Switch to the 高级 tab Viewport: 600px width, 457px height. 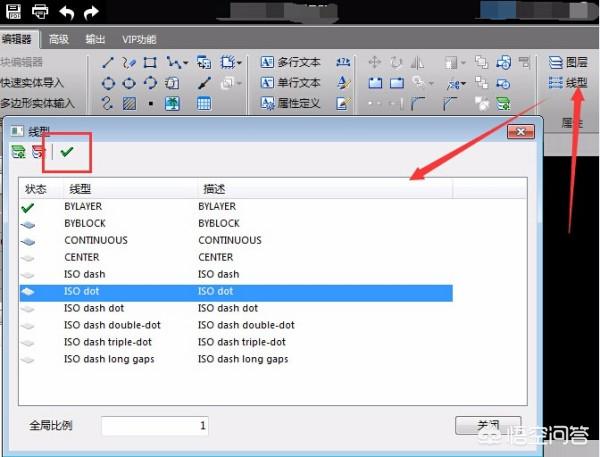[x=59, y=39]
